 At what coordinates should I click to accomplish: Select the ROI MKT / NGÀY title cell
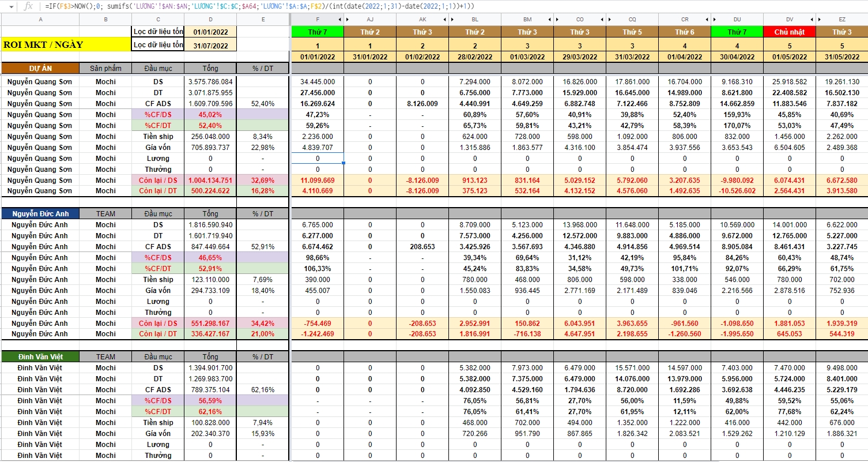point(66,44)
